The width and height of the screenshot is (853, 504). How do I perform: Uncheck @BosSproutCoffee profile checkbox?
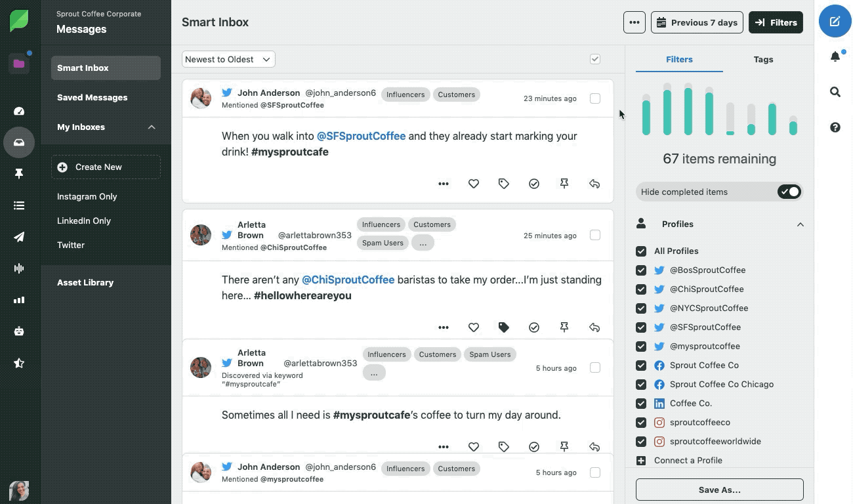click(641, 270)
